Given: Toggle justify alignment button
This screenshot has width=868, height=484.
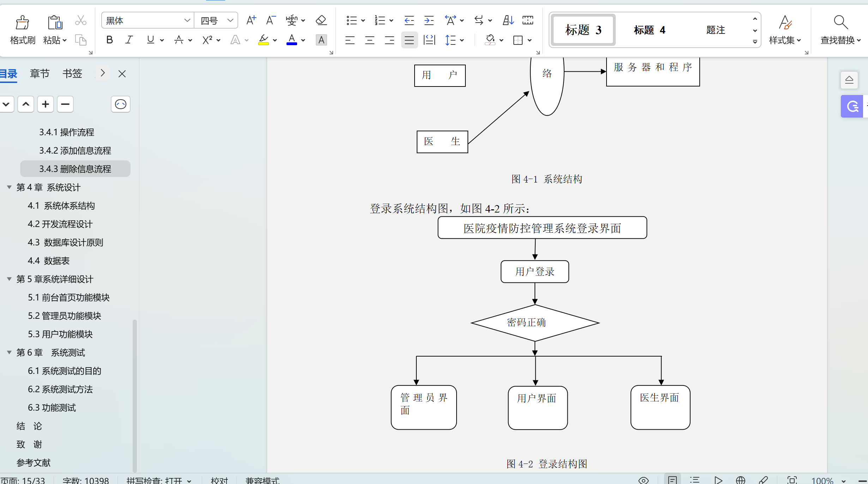Looking at the screenshot, I should point(409,40).
